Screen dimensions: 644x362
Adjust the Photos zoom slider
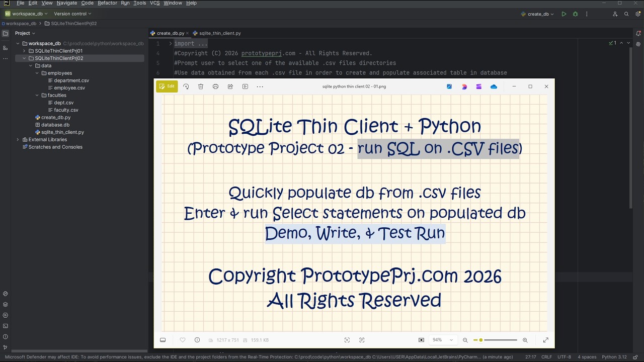(496, 340)
